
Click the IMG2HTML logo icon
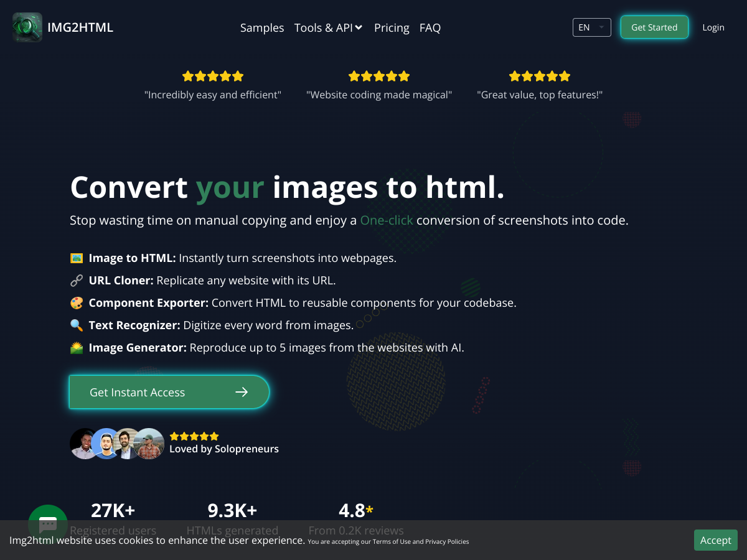pos(27,27)
